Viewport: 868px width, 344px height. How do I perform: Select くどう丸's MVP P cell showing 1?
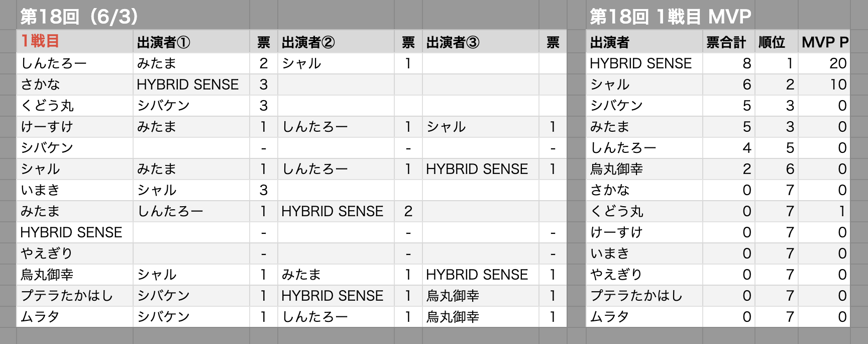[841, 211]
